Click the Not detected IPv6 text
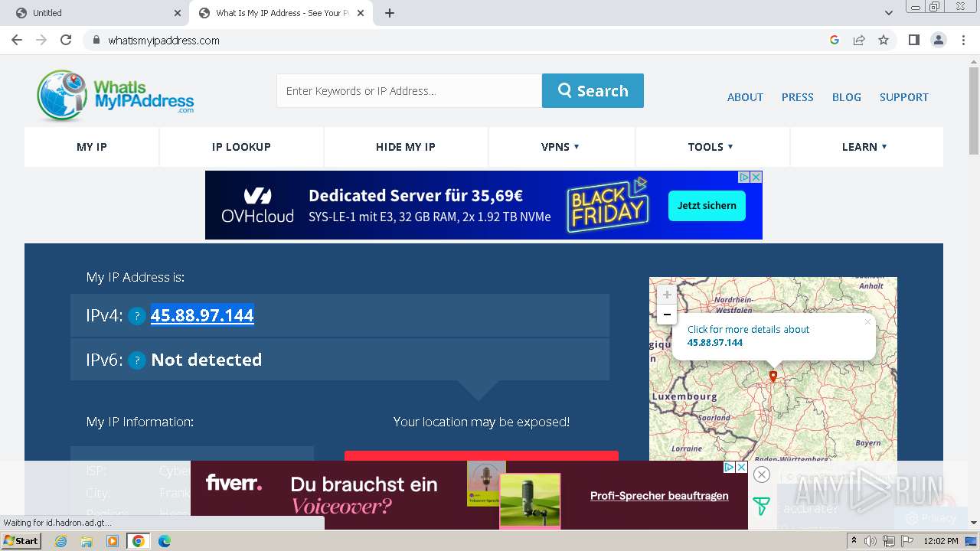Image resolution: width=980 pixels, height=551 pixels. (x=206, y=360)
